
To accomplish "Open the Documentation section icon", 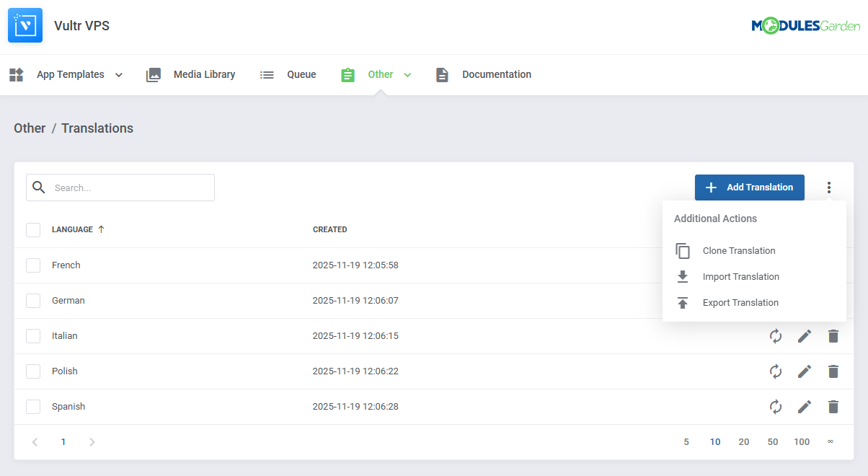I will (x=442, y=74).
